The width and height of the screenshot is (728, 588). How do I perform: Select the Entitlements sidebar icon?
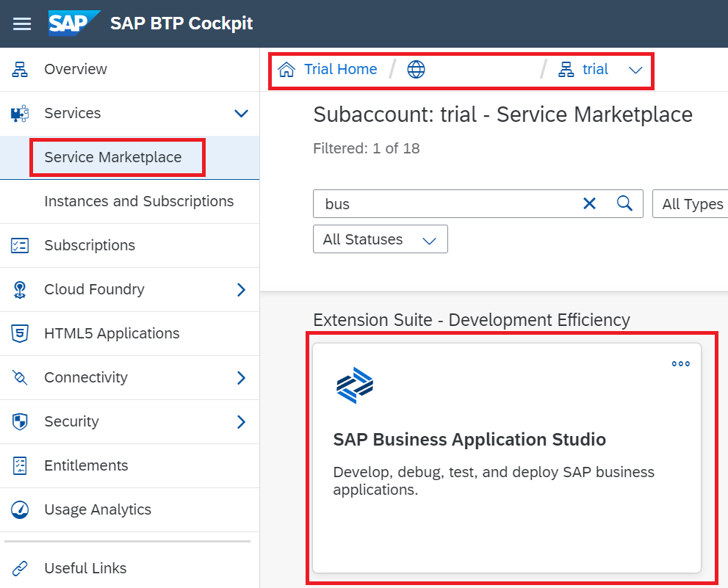18,465
